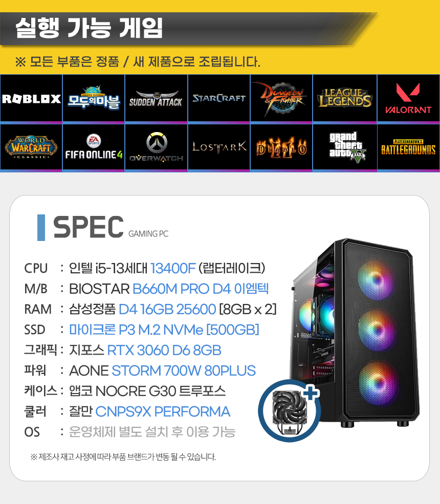This screenshot has width=440, height=504.
Task: Open the Dungeon & Fighter logo
Action: tap(281, 99)
